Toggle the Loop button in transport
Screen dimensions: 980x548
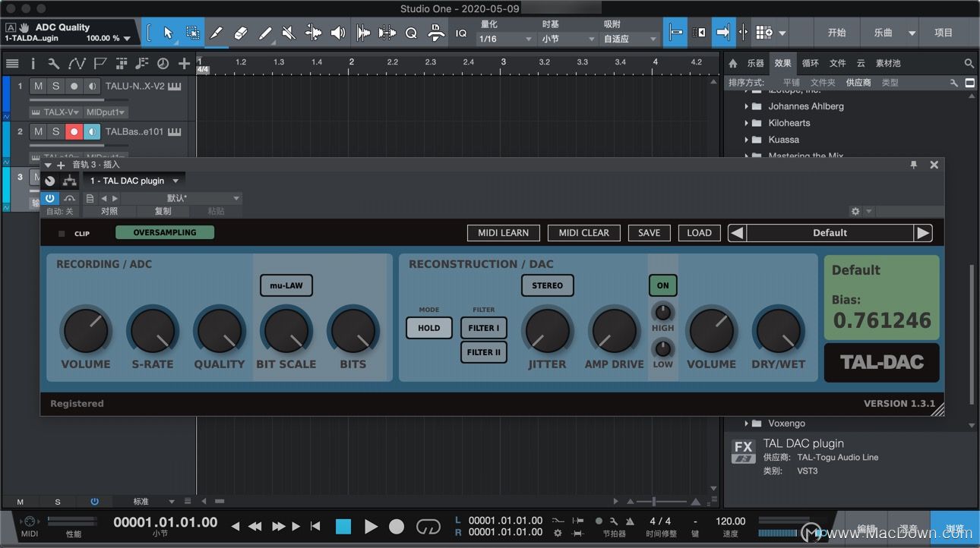point(428,526)
